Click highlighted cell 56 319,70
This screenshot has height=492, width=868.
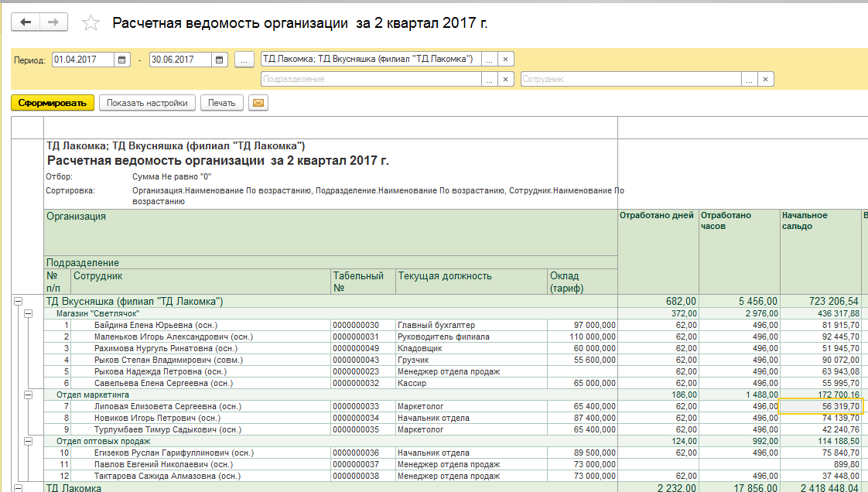pyautogui.click(x=821, y=407)
